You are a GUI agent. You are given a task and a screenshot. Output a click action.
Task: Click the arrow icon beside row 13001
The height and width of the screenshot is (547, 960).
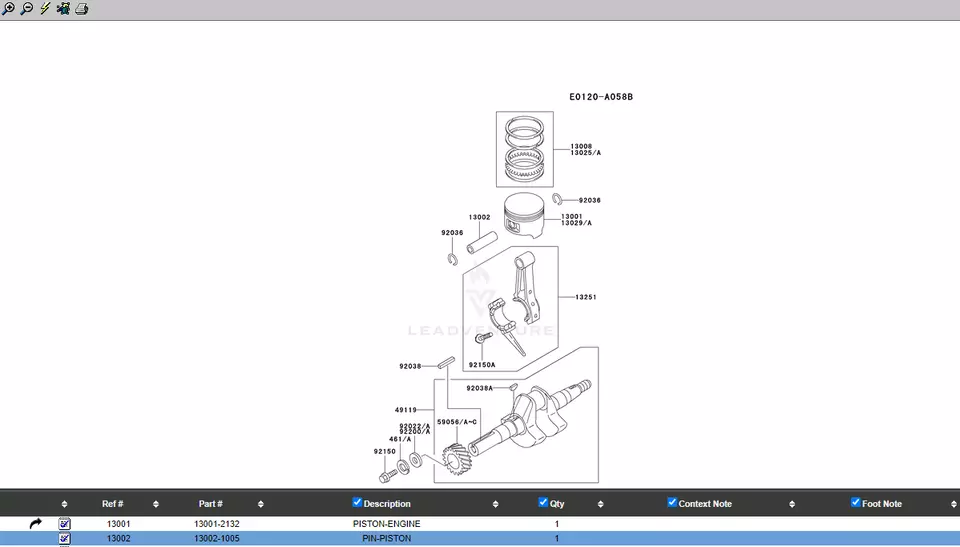point(36,523)
